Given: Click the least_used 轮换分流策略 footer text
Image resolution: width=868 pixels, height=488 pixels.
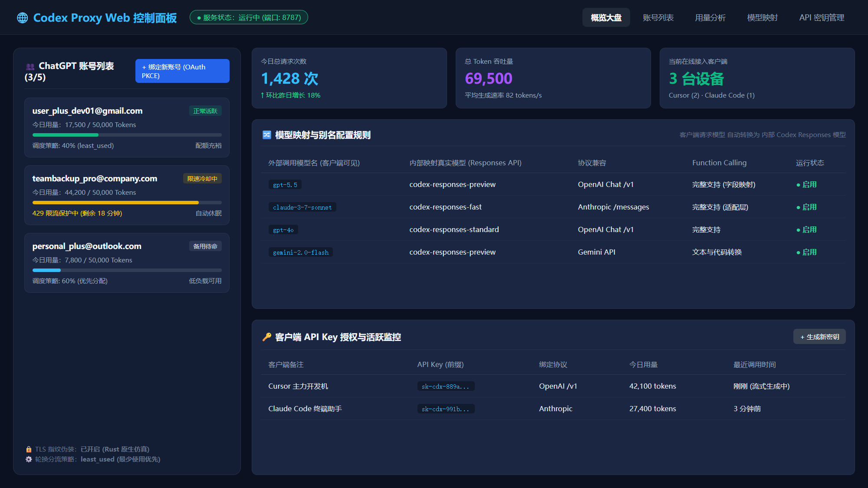Looking at the screenshot, I should [x=98, y=459].
